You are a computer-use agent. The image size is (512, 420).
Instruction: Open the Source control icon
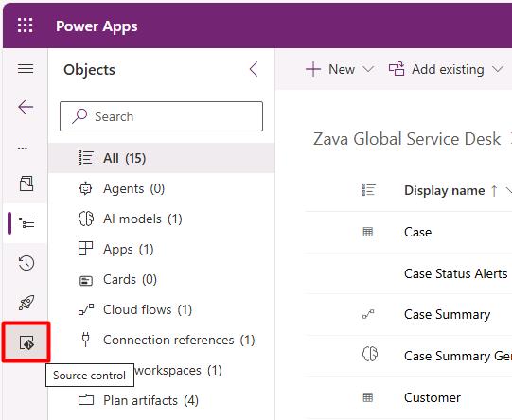coord(26,342)
